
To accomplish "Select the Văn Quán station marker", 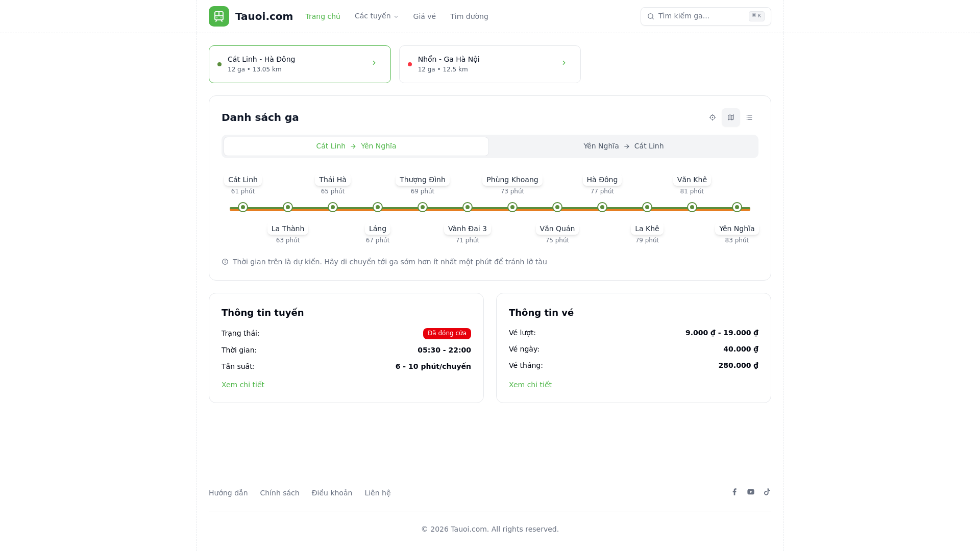I will tap(557, 207).
